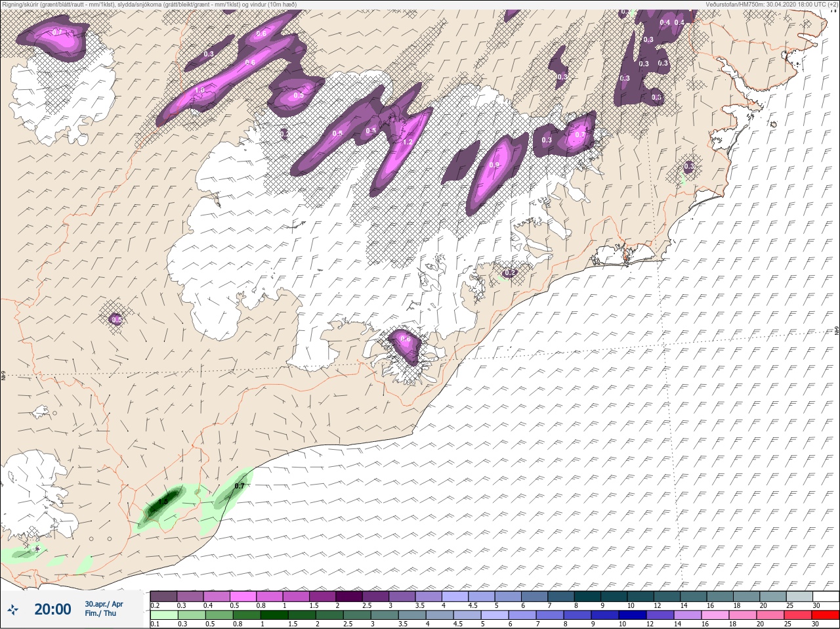This screenshot has width=840, height=629.
Task: Pick lightest green 0.1 swatch in bottom legend
Action: [164, 615]
